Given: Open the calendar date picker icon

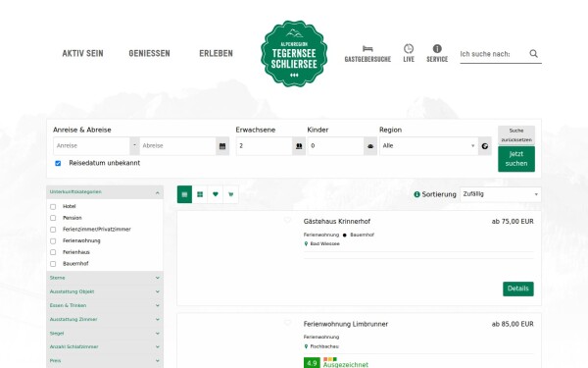Looking at the screenshot, I should (x=222, y=146).
